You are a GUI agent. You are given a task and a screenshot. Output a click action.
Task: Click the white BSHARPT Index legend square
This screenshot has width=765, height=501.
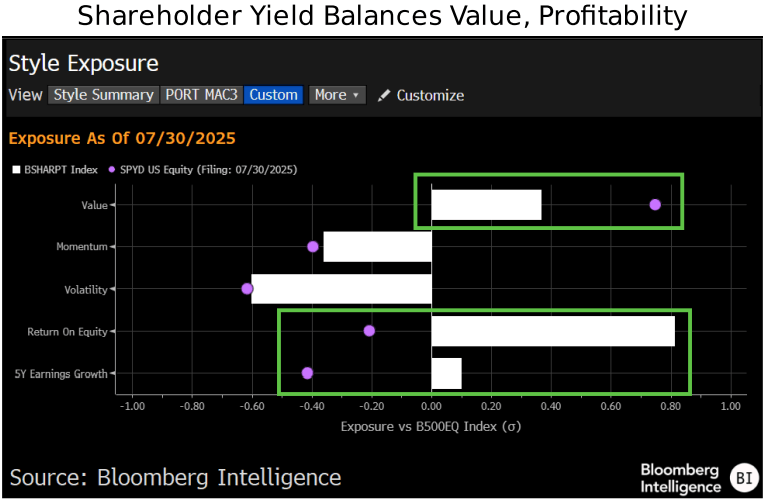[16, 170]
